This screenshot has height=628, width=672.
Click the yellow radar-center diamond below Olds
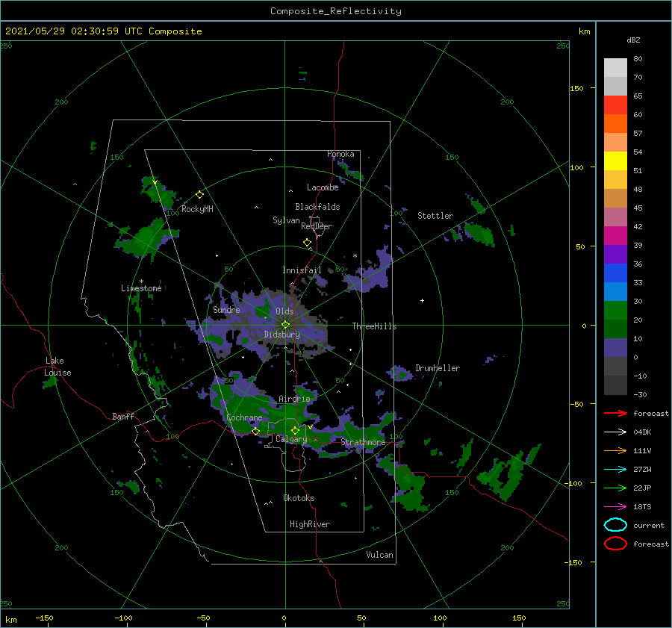click(x=285, y=325)
